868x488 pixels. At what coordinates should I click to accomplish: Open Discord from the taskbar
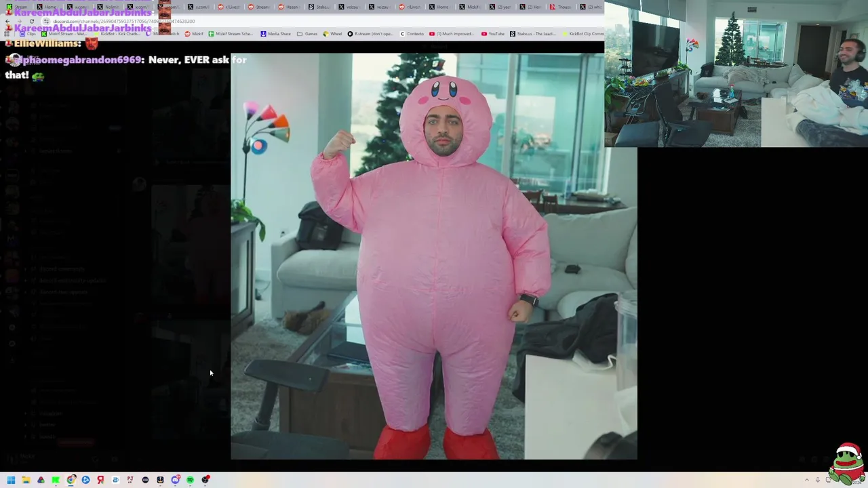(x=175, y=480)
